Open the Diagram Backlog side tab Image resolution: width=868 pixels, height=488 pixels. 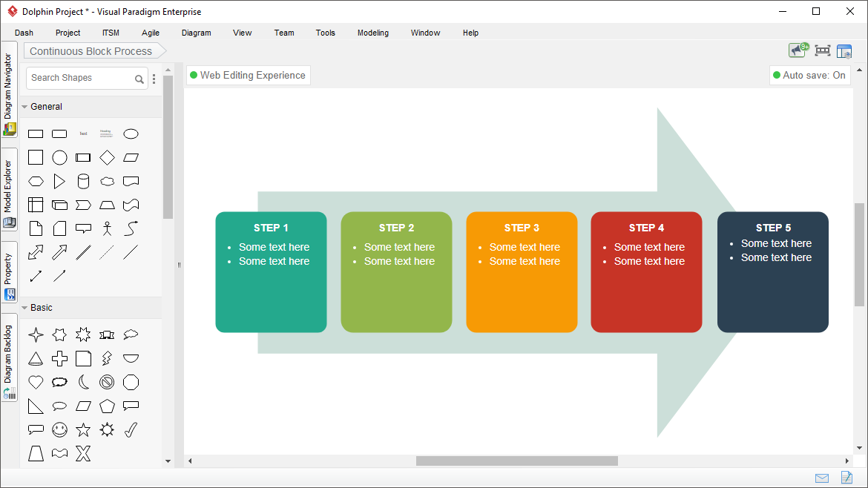[9, 357]
